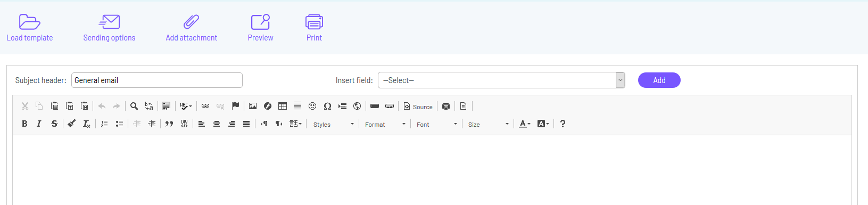Click the Copy Formatting brush icon
Screen dimensions: 868x205
coord(71,124)
